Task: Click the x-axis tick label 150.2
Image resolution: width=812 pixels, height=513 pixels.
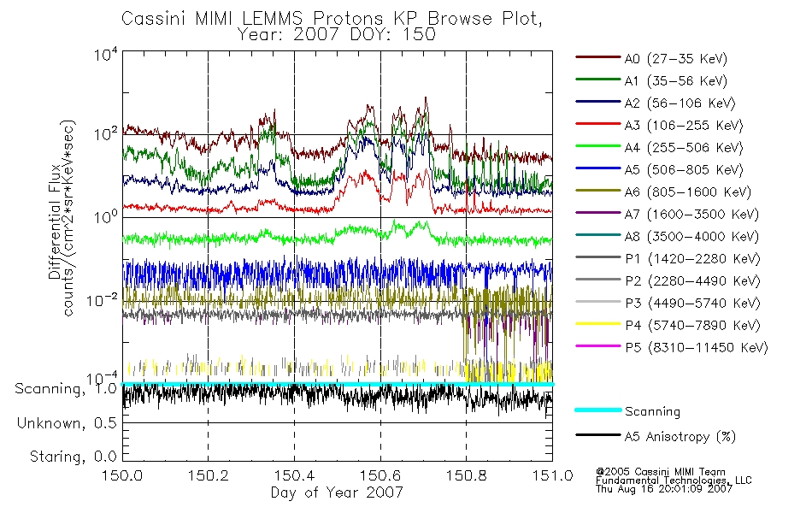Action: click(209, 475)
